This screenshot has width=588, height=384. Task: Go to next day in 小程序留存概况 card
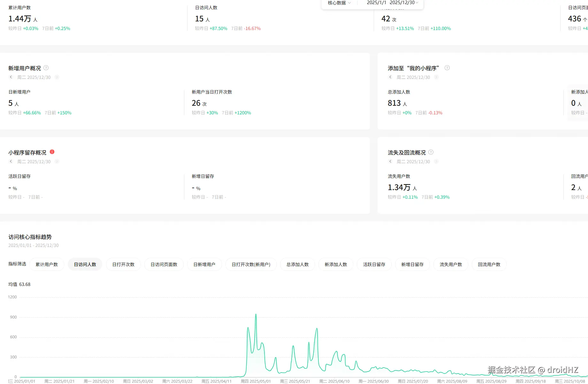point(57,162)
